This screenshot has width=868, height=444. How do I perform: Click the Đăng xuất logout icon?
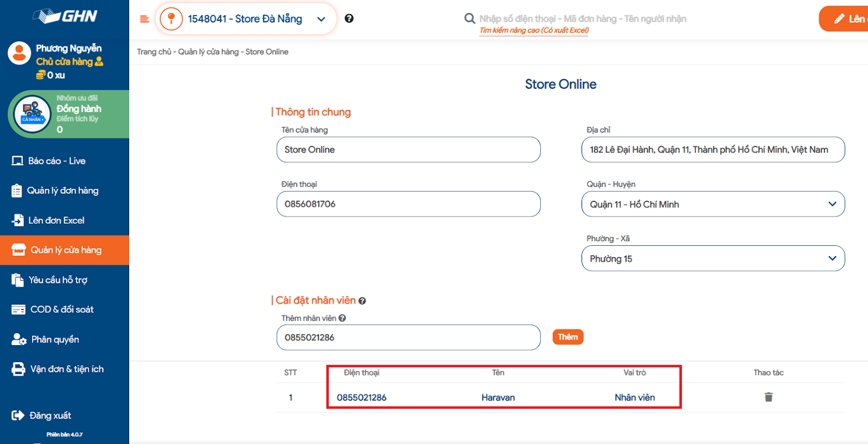[x=18, y=415]
